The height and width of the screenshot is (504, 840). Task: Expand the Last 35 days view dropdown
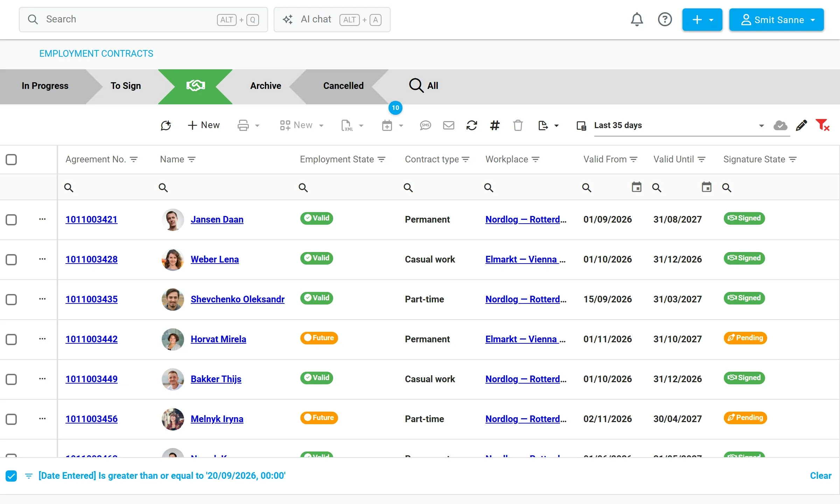[761, 126]
